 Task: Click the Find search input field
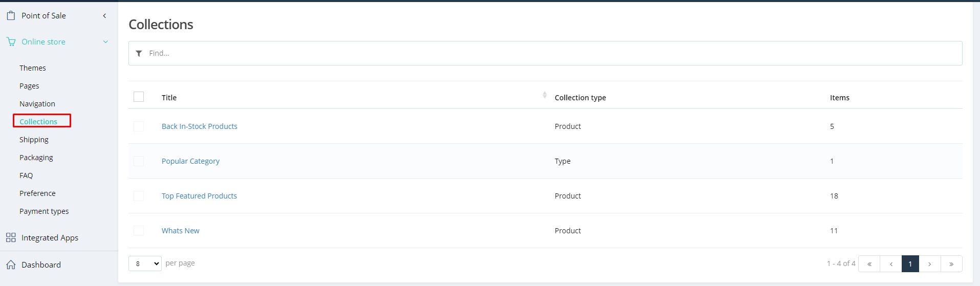pyautogui.click(x=553, y=53)
